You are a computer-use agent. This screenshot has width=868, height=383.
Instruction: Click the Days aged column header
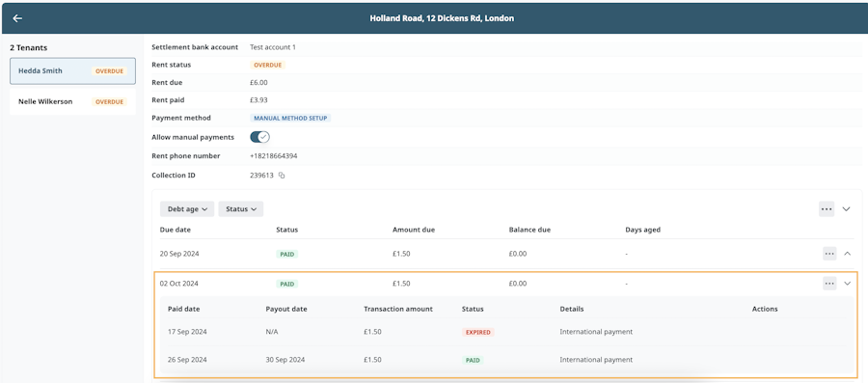[642, 230]
